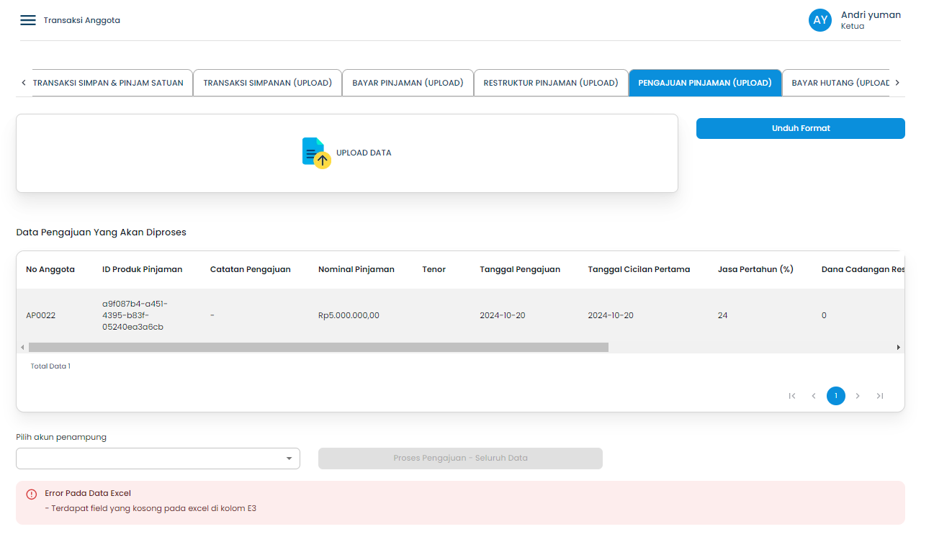Click the Upload Data document icon
The image size is (934, 560).
coord(315,152)
